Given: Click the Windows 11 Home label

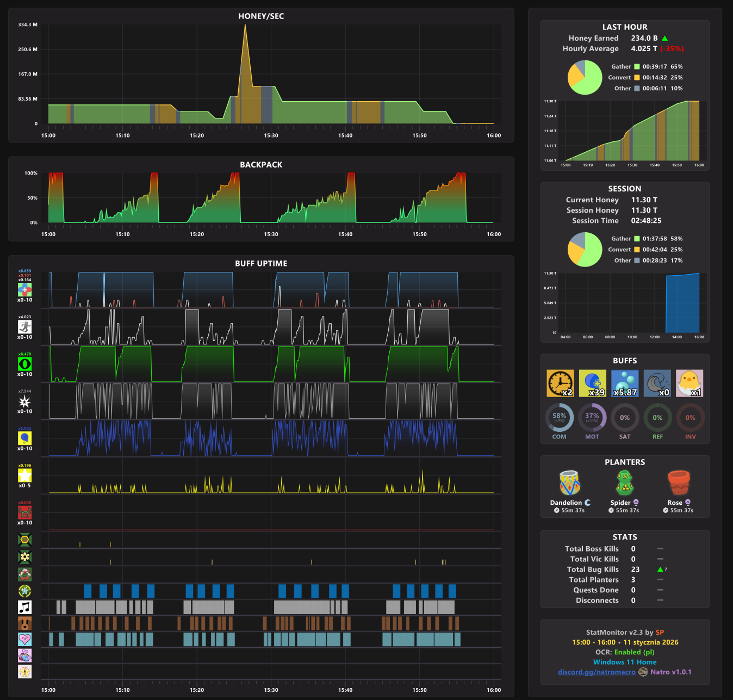Looking at the screenshot, I should (x=625, y=662).
